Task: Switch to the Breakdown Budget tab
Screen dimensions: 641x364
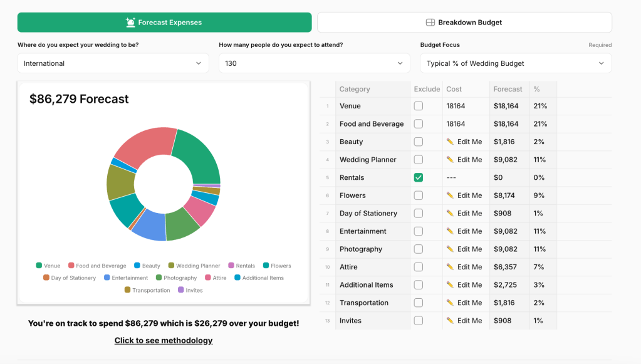Action: [x=464, y=23]
